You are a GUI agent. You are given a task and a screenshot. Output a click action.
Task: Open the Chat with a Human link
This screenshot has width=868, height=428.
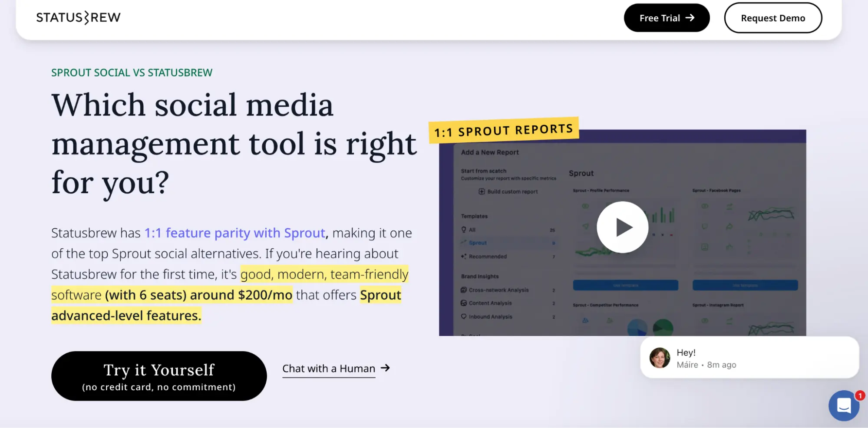(x=329, y=368)
